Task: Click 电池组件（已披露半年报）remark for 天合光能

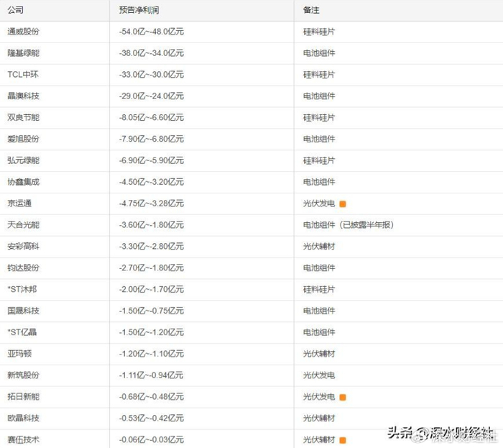Action: tap(349, 225)
